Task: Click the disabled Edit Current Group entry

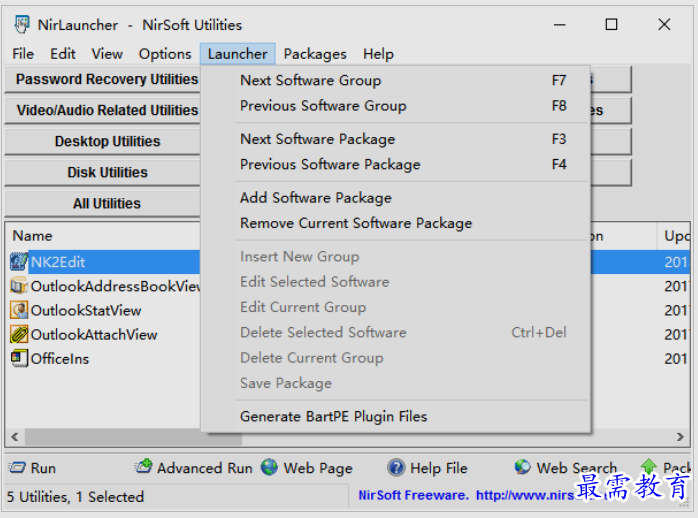Action: pyautogui.click(x=396, y=308)
